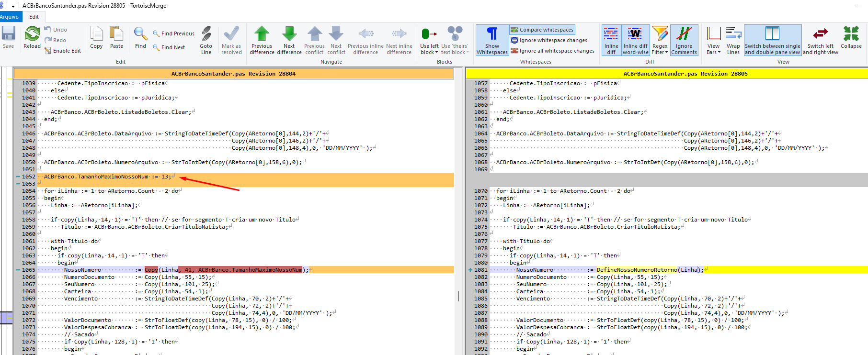868x355 pixels.
Task: Collapse unchanged sections
Action: pyautogui.click(x=851, y=37)
